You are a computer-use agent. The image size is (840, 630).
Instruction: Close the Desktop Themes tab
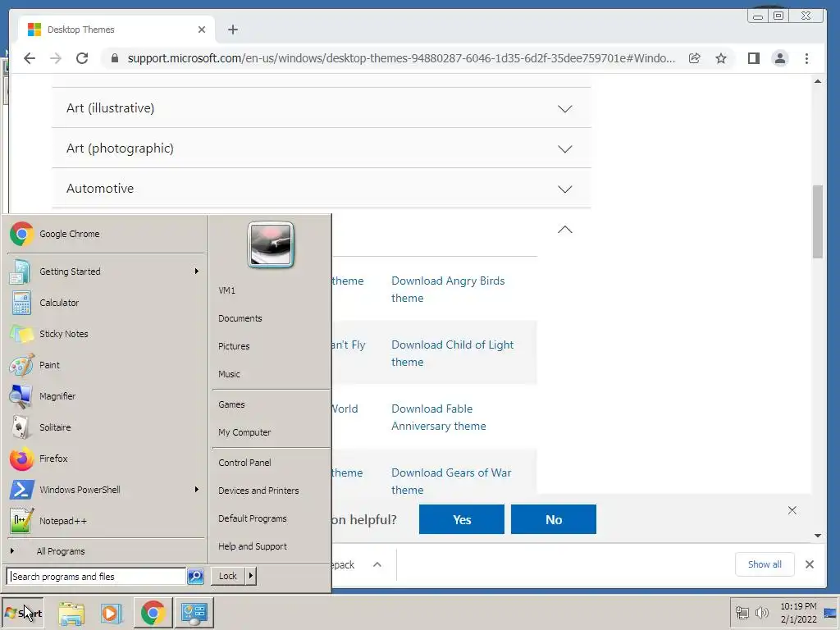pos(202,30)
